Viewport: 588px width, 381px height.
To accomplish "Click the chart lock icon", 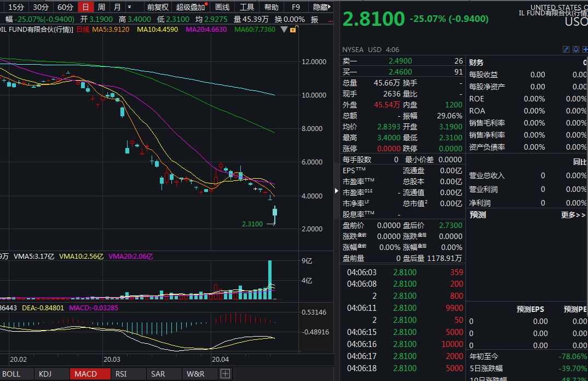I will [x=293, y=29].
